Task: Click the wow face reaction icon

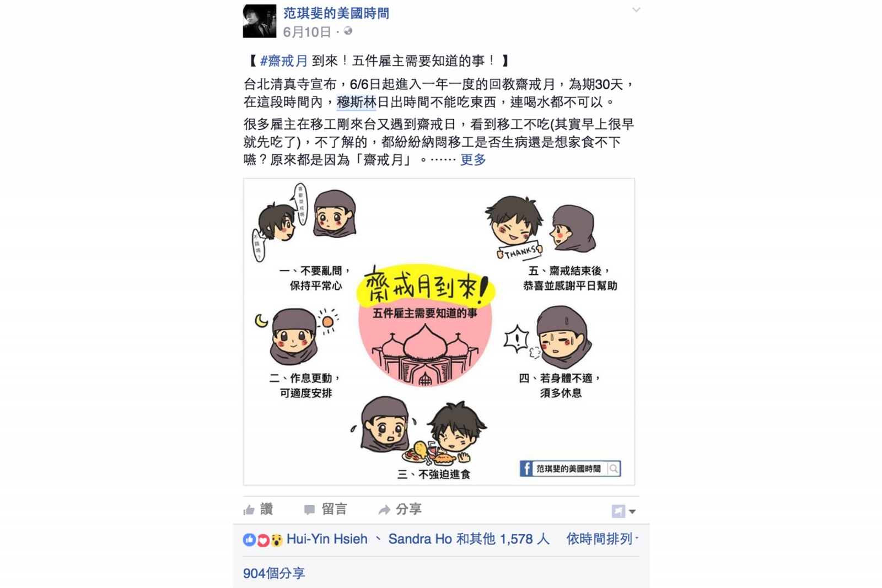Action: click(277, 540)
